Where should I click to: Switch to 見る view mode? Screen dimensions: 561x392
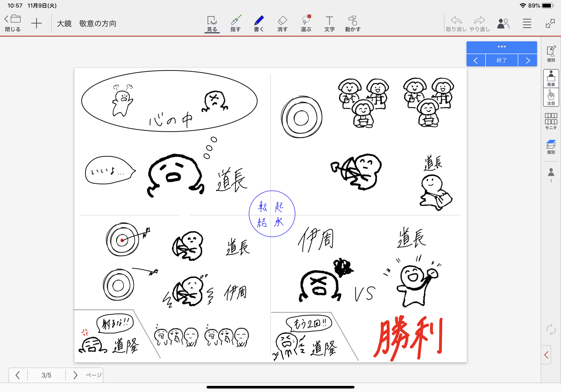(x=212, y=24)
